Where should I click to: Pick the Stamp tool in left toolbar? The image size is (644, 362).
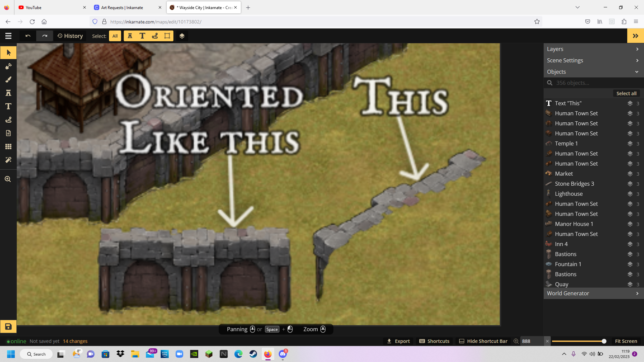(x=8, y=93)
